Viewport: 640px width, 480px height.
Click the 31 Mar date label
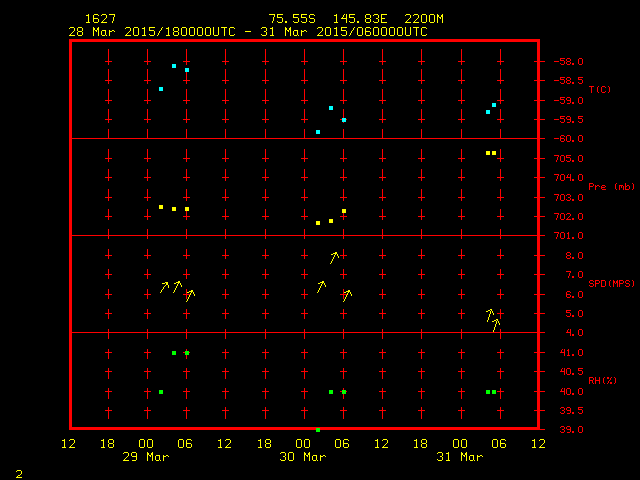pos(459,457)
